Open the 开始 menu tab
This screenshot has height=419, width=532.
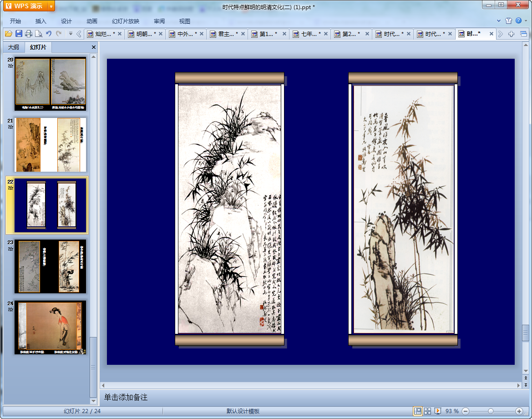[x=15, y=21]
